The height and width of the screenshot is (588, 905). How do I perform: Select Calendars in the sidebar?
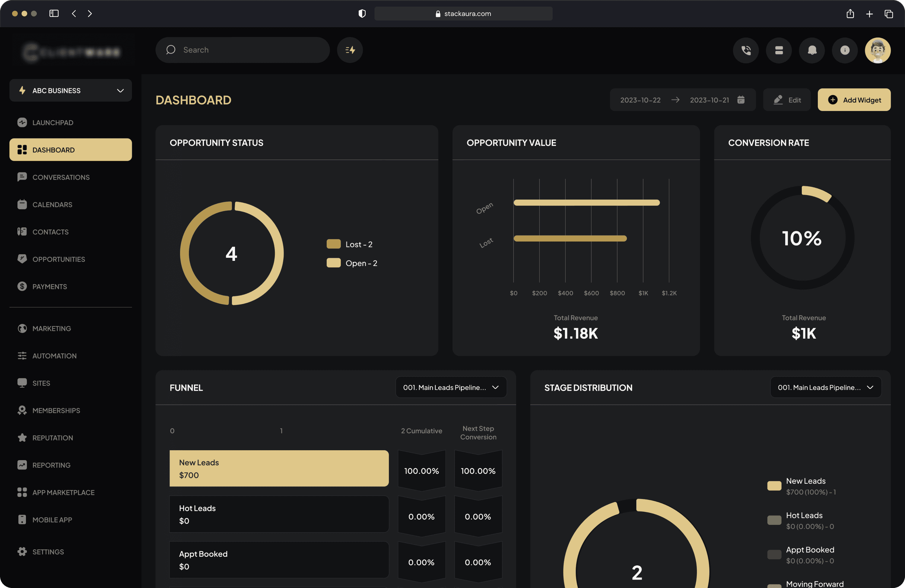pyautogui.click(x=53, y=204)
